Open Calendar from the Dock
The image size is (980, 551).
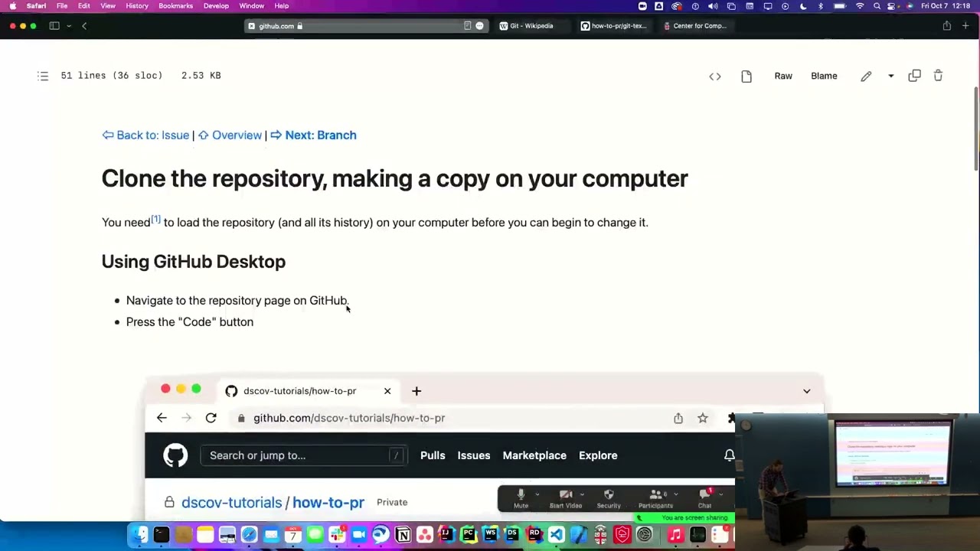tap(292, 534)
